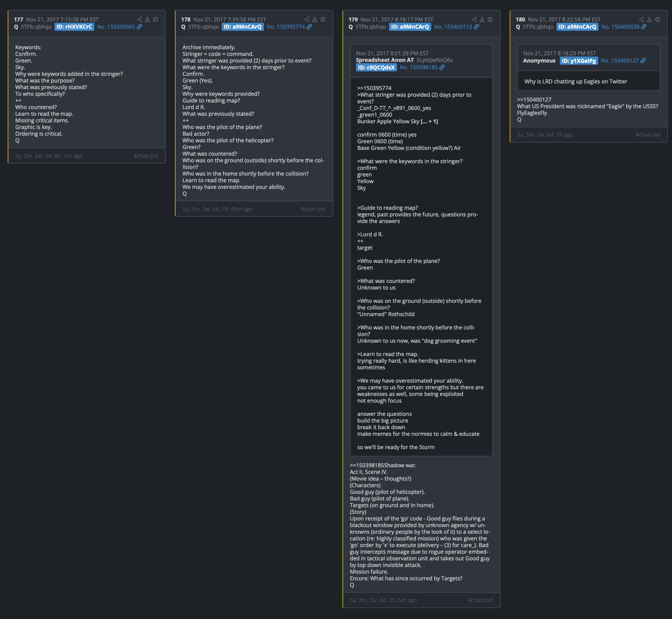Click the timestamp Nov 21, 2017 7:15:58 PM EST

tap(62, 19)
